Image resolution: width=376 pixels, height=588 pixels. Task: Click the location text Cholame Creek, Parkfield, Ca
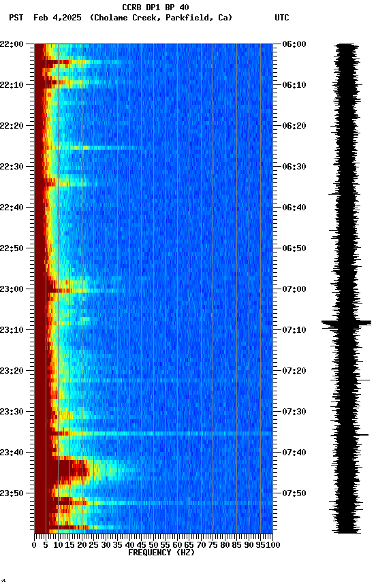[x=161, y=18]
